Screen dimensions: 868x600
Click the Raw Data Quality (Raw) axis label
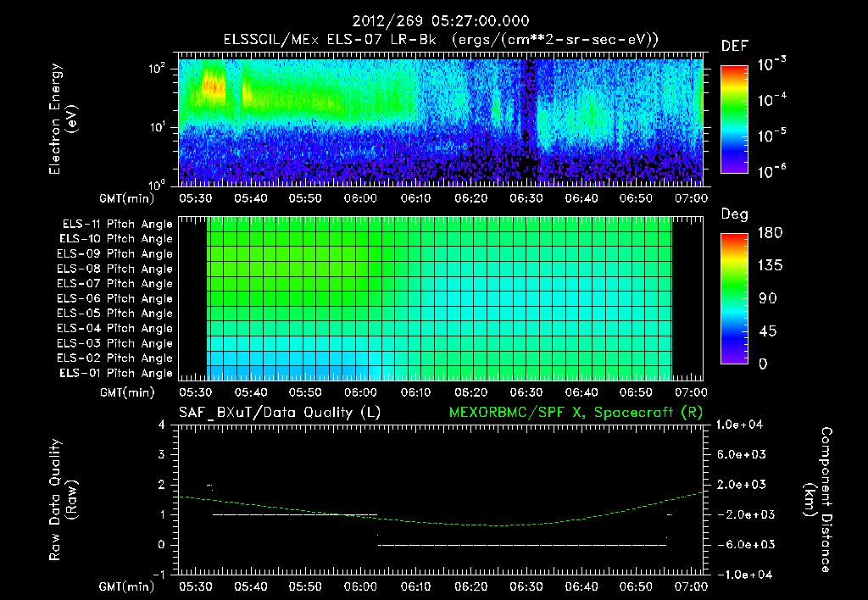pyautogui.click(x=63, y=500)
